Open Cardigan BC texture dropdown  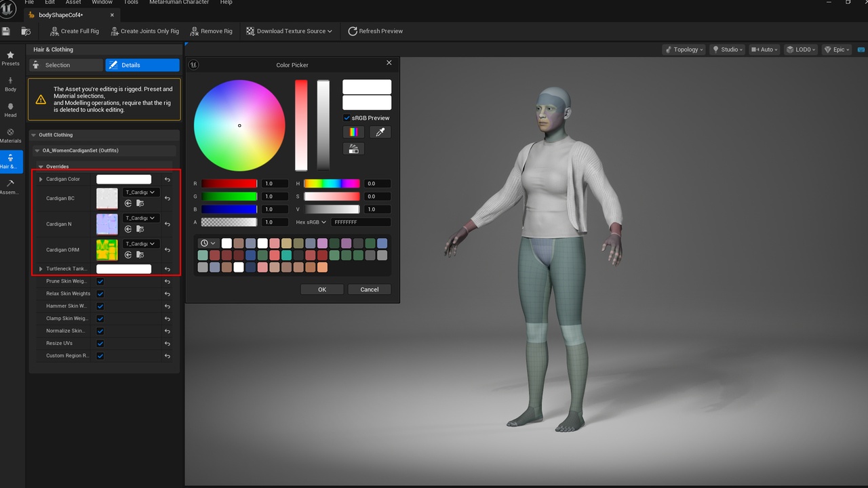pos(140,192)
